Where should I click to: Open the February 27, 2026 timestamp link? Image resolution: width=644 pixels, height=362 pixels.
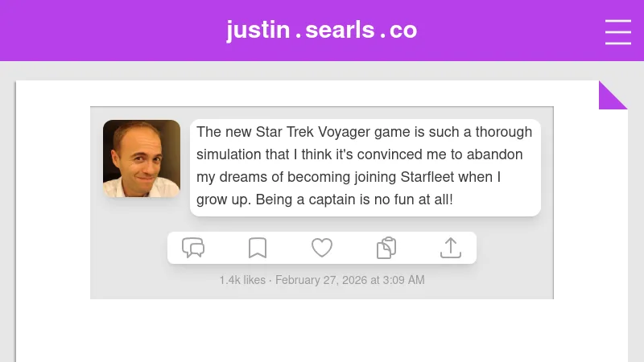pos(349,280)
